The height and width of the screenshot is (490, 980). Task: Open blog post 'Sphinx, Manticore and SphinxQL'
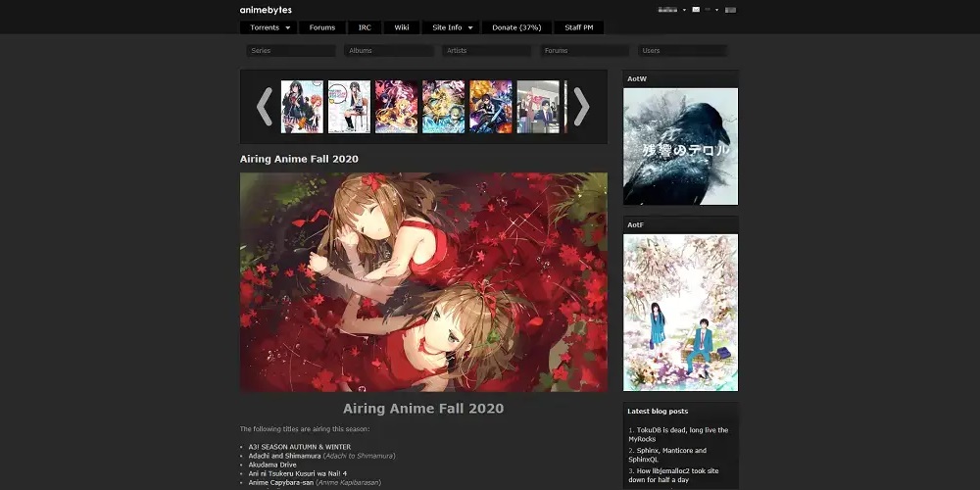pos(668,455)
